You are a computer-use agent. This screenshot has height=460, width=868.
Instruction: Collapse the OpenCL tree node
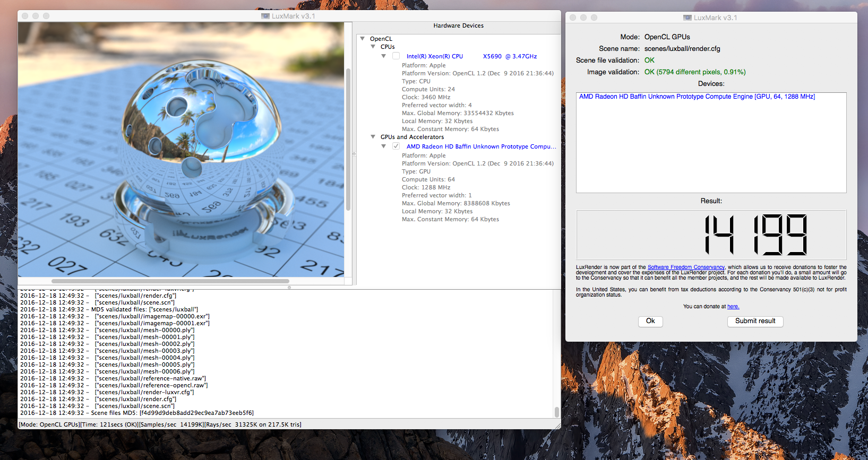point(363,39)
